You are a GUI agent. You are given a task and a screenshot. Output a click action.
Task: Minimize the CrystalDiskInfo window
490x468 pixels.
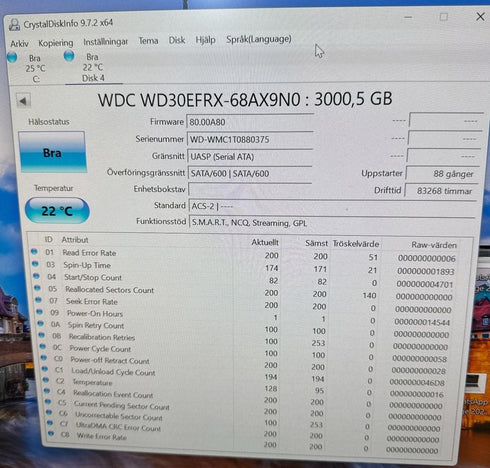408,17
